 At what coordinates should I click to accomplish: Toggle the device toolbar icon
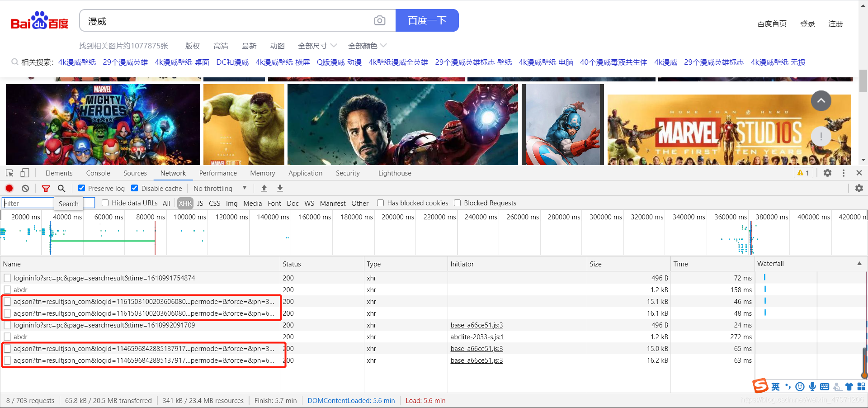(x=25, y=173)
